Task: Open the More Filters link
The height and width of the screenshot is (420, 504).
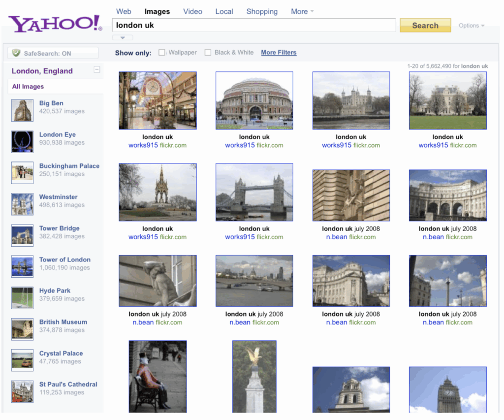Action: 279,53
